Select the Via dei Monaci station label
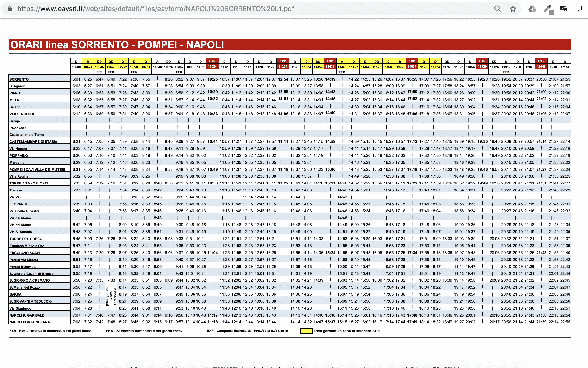Screen dimensions: 588x368 (x=21, y=218)
